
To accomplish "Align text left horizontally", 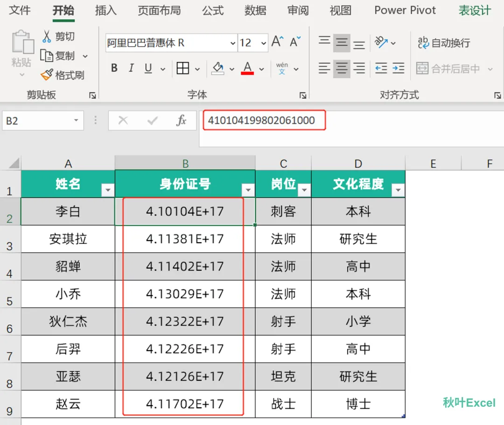I will [324, 69].
